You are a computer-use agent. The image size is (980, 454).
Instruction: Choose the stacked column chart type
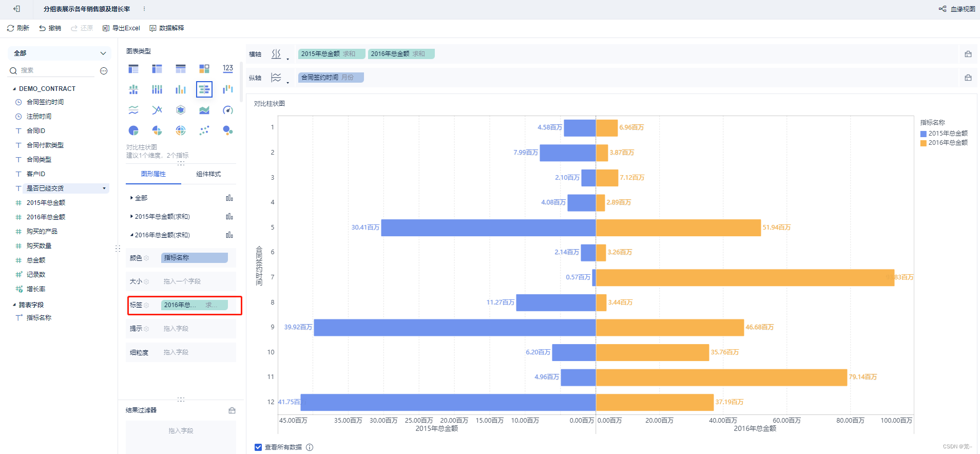(x=157, y=89)
